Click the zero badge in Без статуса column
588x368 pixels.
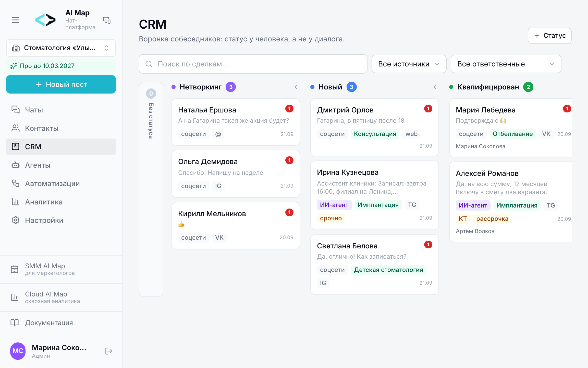click(151, 94)
